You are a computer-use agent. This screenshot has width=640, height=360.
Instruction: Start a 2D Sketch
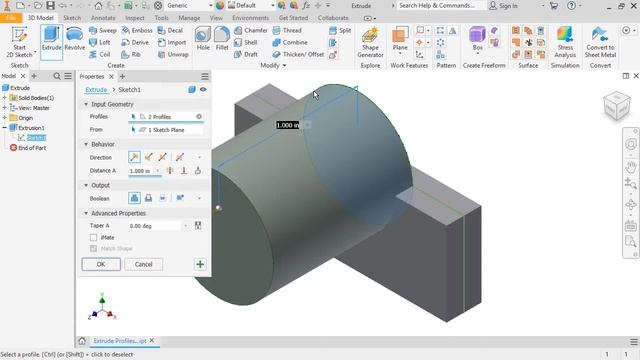19,42
